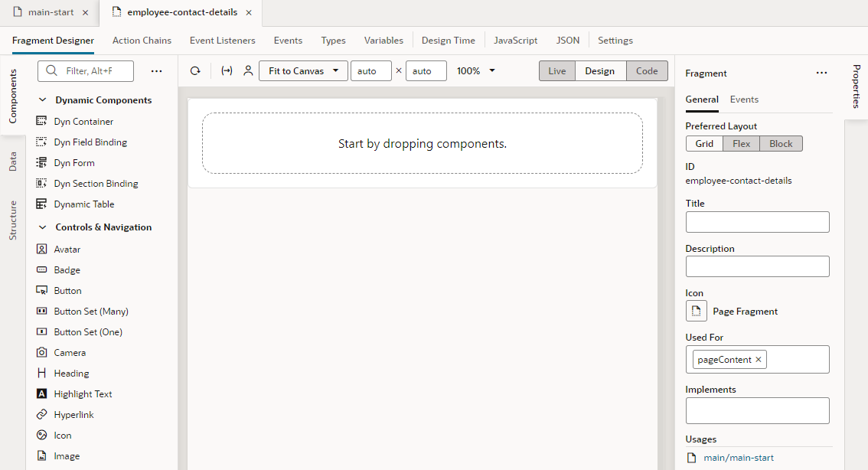Click the Dyn Section Binding icon
The image size is (868, 470).
click(x=41, y=183)
